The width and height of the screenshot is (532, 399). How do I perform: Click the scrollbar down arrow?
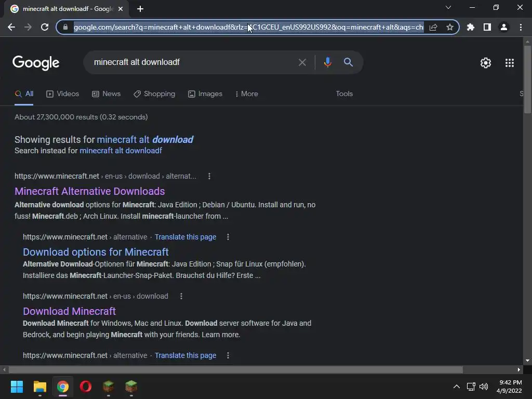pos(527,361)
